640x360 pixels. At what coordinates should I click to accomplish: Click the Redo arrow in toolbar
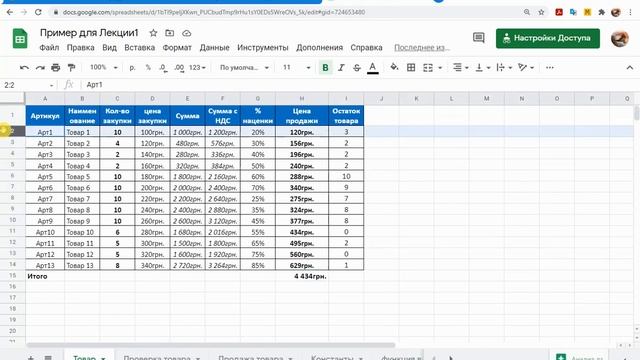[40, 68]
